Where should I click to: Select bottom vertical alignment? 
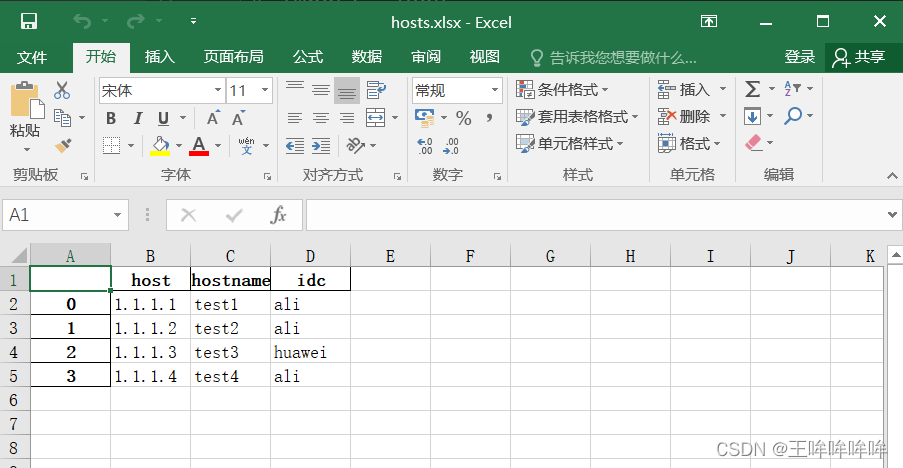click(x=347, y=90)
